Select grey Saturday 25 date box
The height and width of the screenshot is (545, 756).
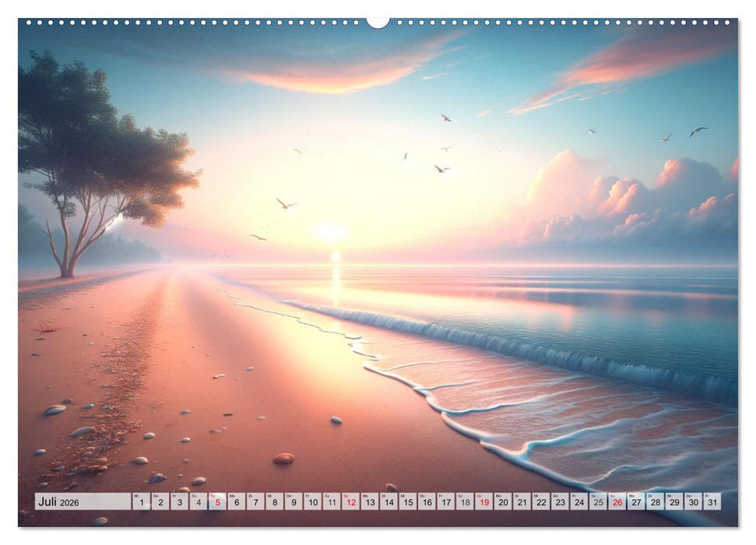pos(598,501)
